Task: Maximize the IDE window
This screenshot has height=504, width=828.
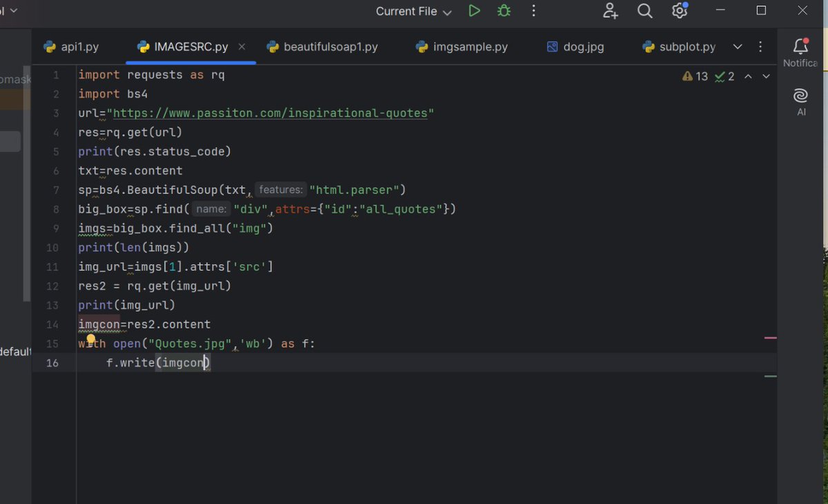Action: point(762,10)
